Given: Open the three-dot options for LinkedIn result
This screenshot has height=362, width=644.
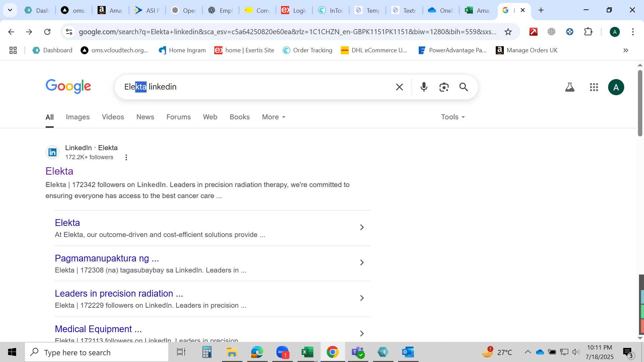Looking at the screenshot, I should click(126, 157).
